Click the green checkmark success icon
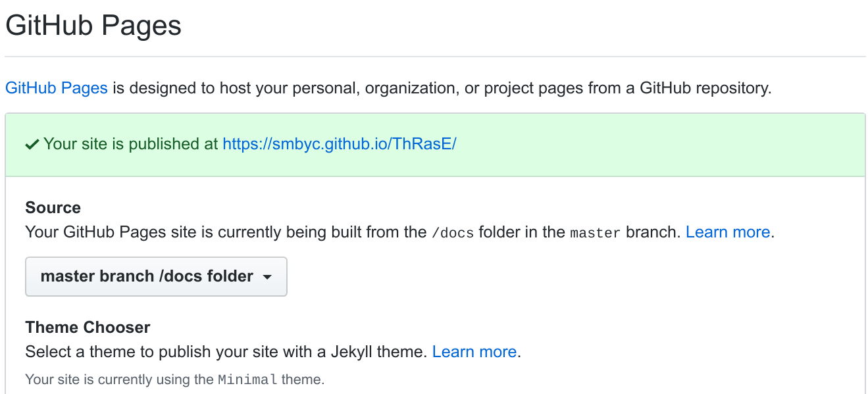 (x=31, y=143)
